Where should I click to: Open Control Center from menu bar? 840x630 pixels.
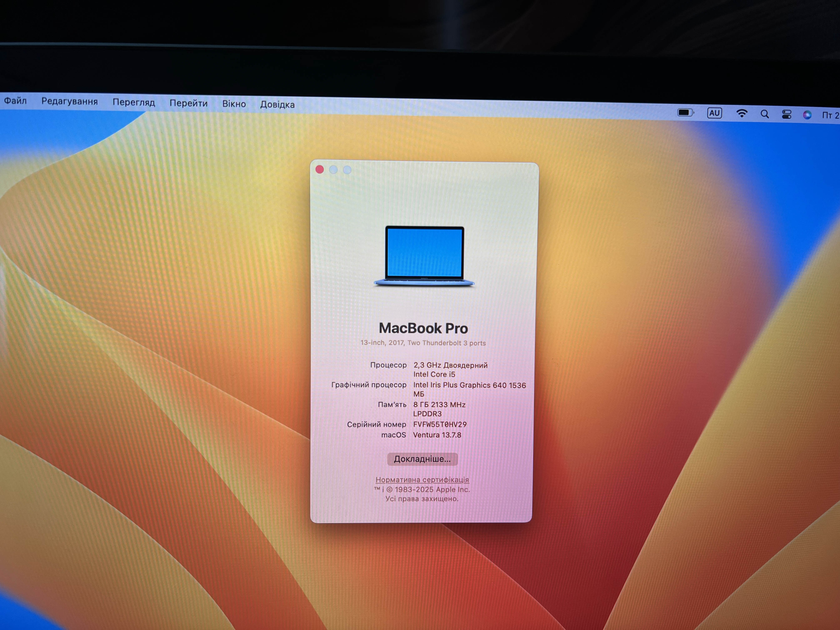point(787,115)
